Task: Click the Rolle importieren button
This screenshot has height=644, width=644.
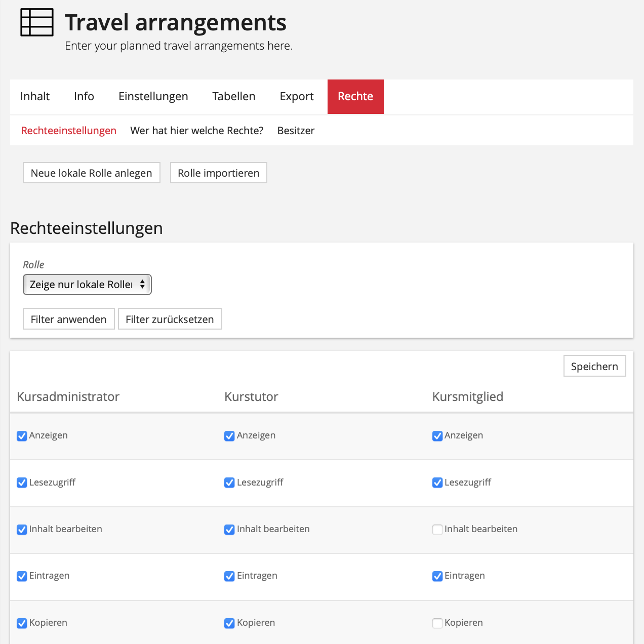Action: (218, 173)
